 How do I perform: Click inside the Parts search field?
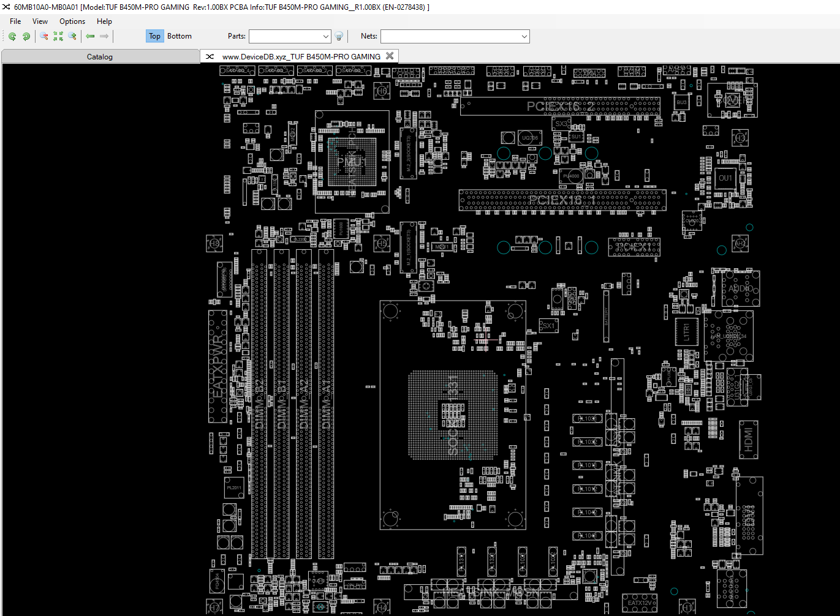285,37
